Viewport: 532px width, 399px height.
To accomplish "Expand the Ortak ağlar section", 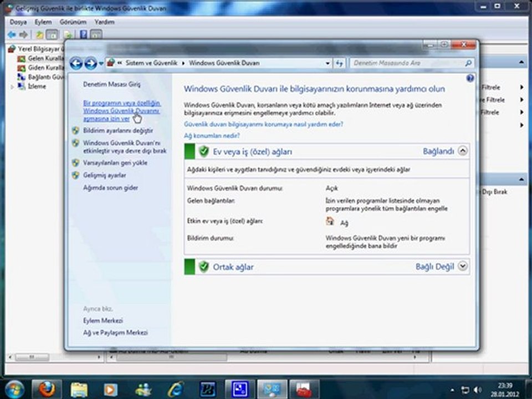I will (x=462, y=267).
